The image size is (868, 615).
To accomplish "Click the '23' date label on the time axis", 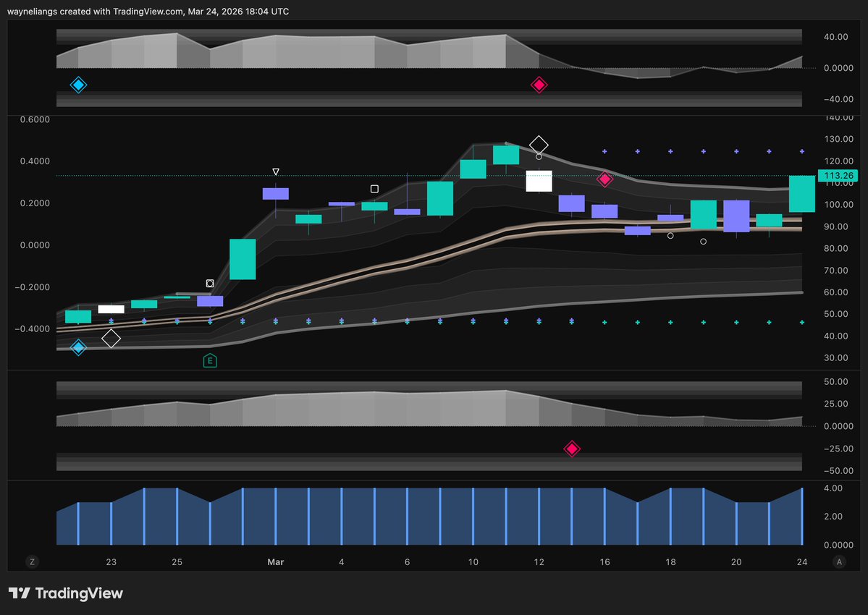I will click(111, 562).
